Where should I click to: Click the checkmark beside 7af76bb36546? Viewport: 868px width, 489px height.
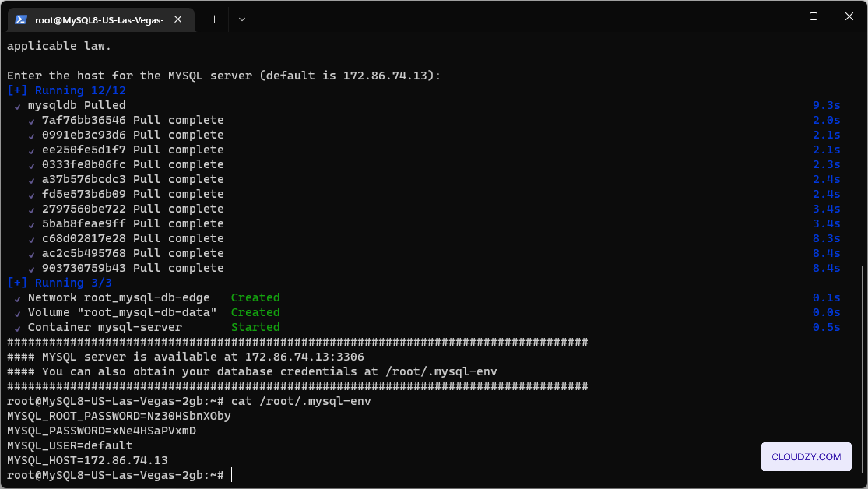[x=32, y=121]
